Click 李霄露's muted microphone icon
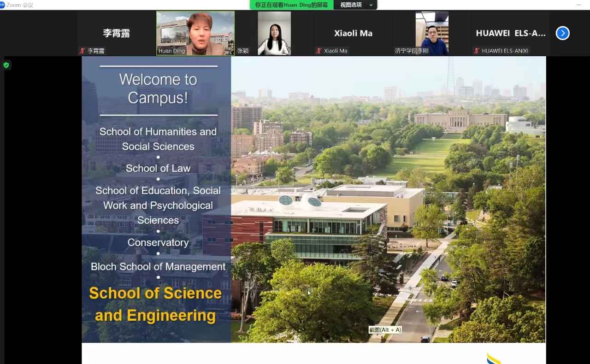The width and height of the screenshot is (590, 364). [83, 51]
